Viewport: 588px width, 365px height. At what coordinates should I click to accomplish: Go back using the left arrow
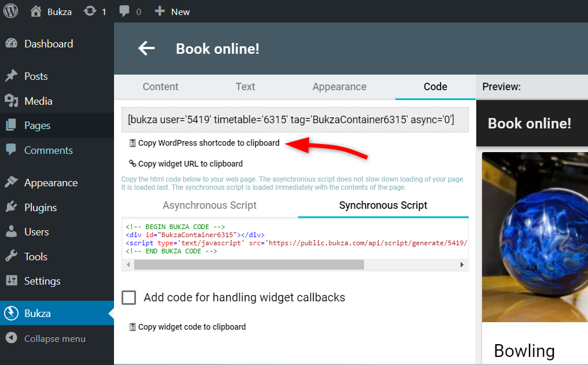point(146,49)
